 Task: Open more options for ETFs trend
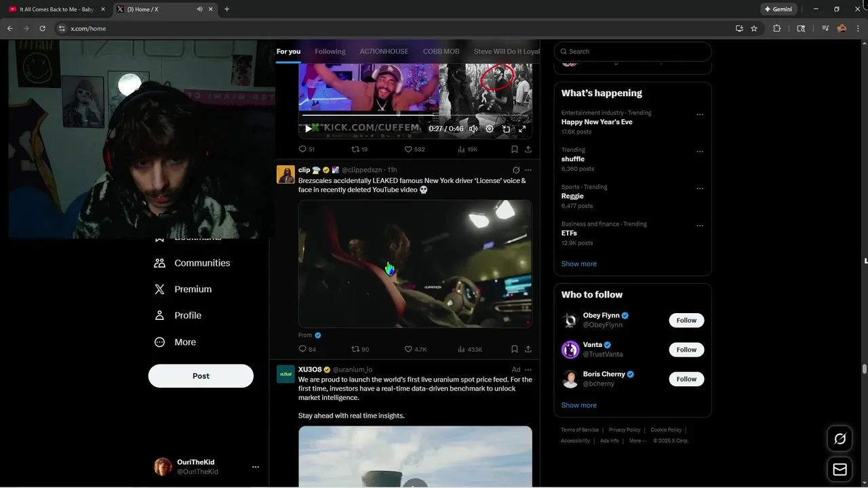pyautogui.click(x=700, y=226)
